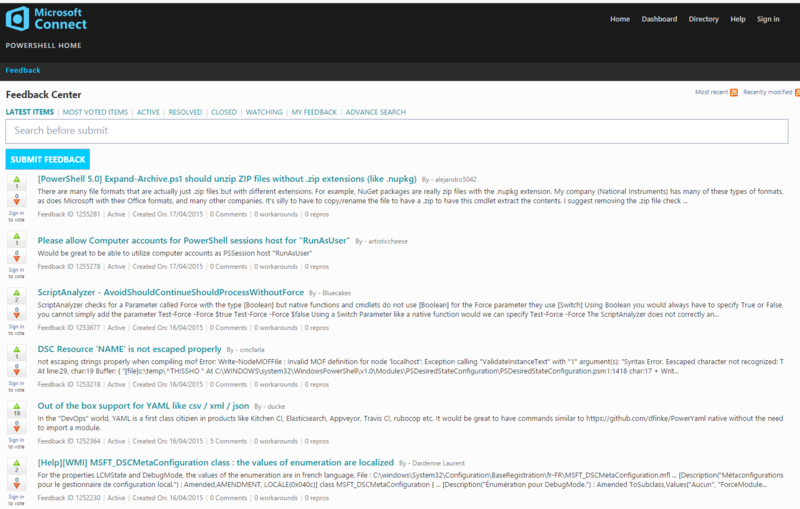This screenshot has width=800, height=509.
Task: Open the Dashboard page
Action: (x=659, y=19)
